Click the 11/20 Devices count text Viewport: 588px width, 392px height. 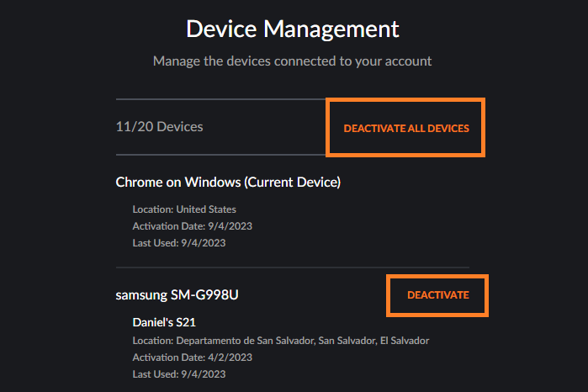coord(159,127)
